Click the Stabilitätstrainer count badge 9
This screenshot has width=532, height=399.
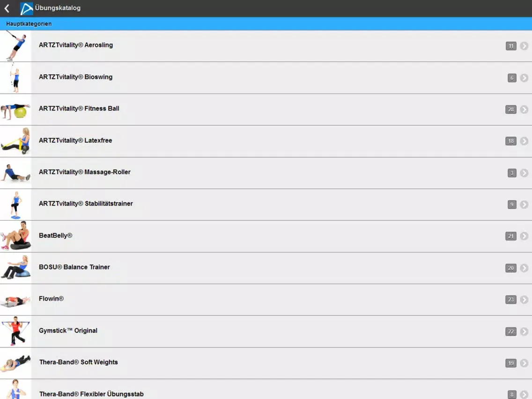(512, 204)
